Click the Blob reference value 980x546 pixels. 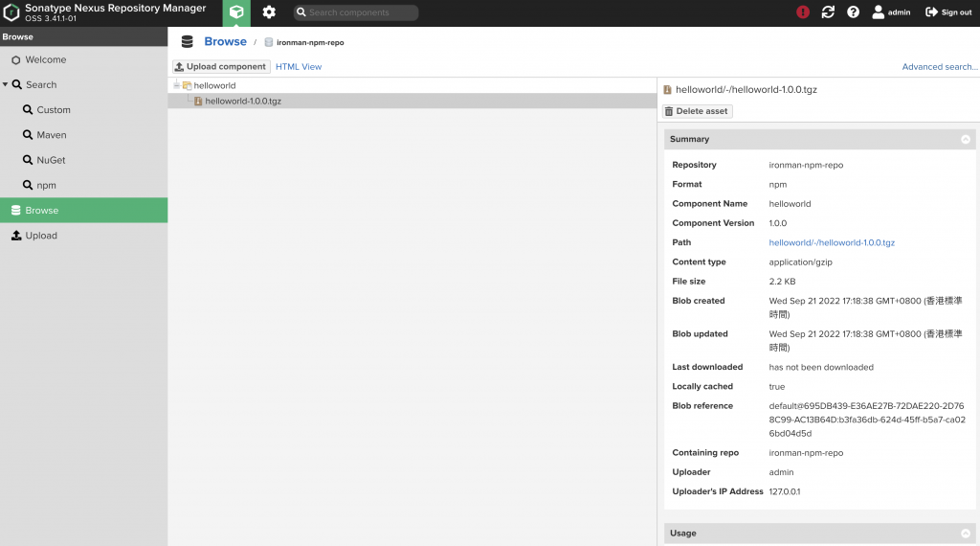tap(867, 420)
